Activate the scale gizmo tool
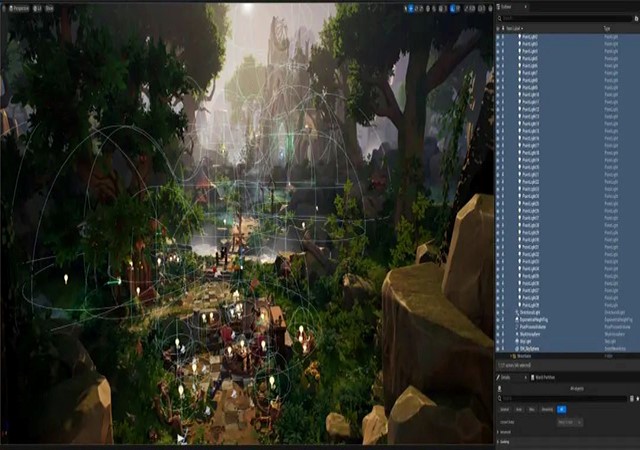This screenshot has width=640, height=450. 422,9
